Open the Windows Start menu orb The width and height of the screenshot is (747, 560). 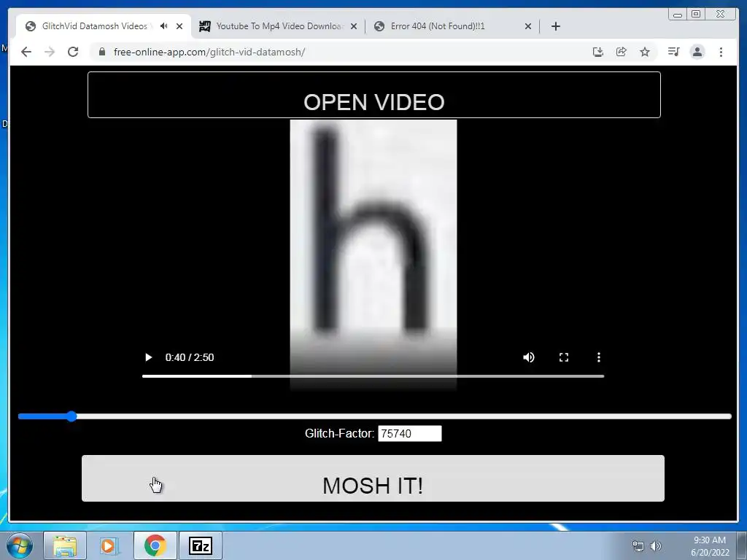point(20,545)
